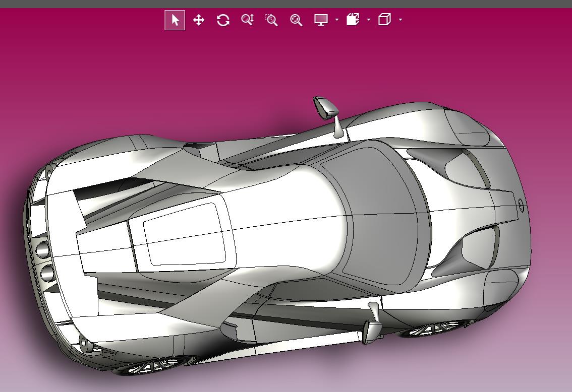Select the Rotate view tool
This screenshot has height=392, width=572.
click(x=223, y=20)
